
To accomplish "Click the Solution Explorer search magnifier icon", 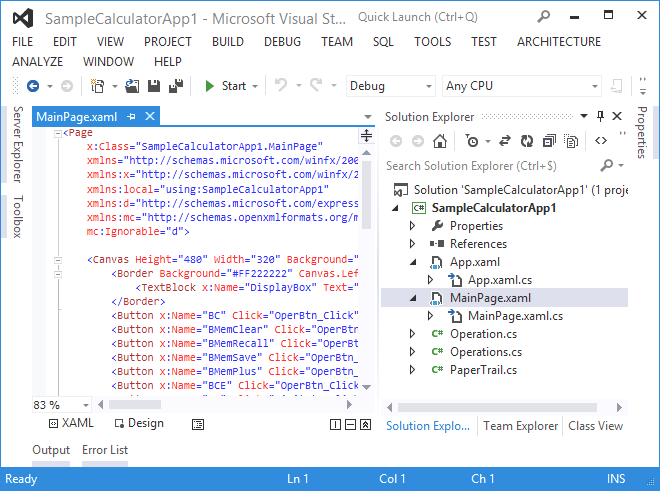I will [606, 165].
